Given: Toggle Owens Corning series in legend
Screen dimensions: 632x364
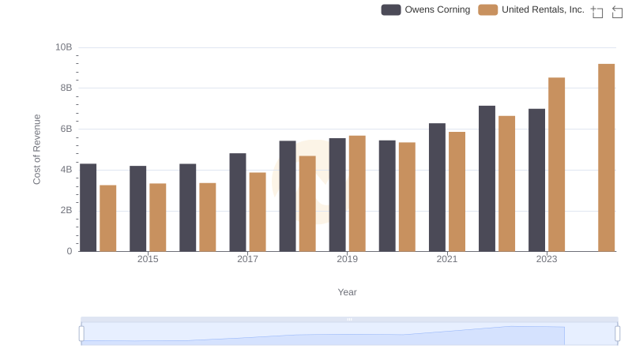Looking at the screenshot, I should (426, 9).
